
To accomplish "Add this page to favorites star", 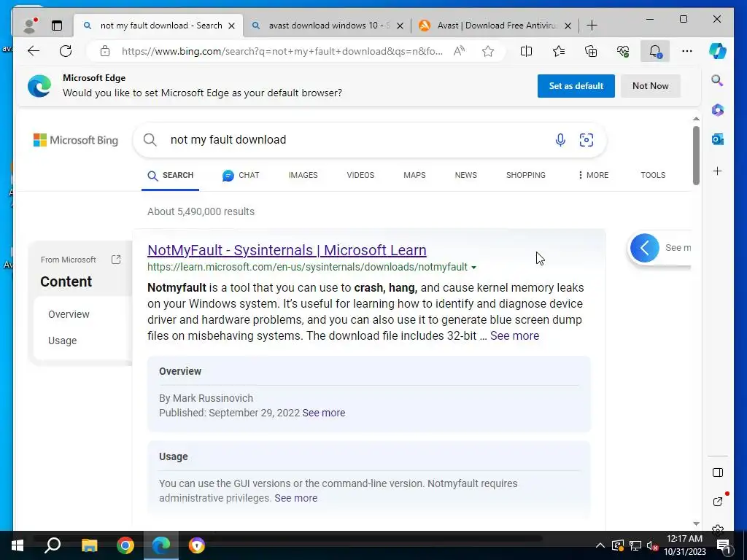I will click(x=488, y=51).
